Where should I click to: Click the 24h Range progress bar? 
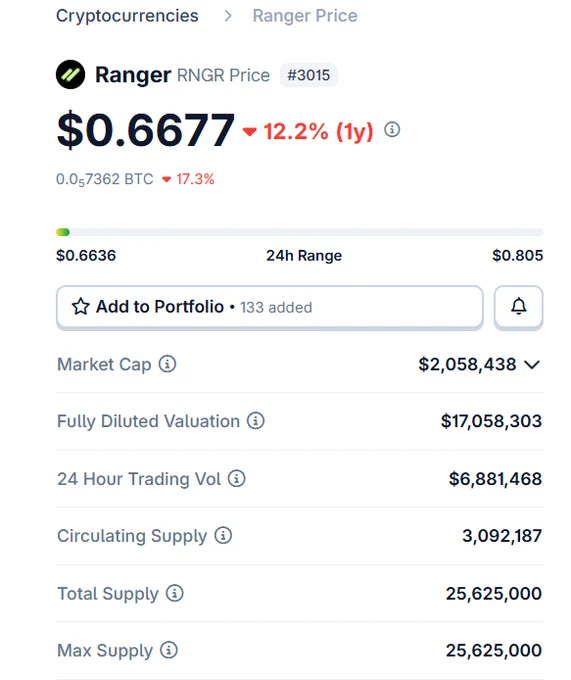(x=300, y=232)
